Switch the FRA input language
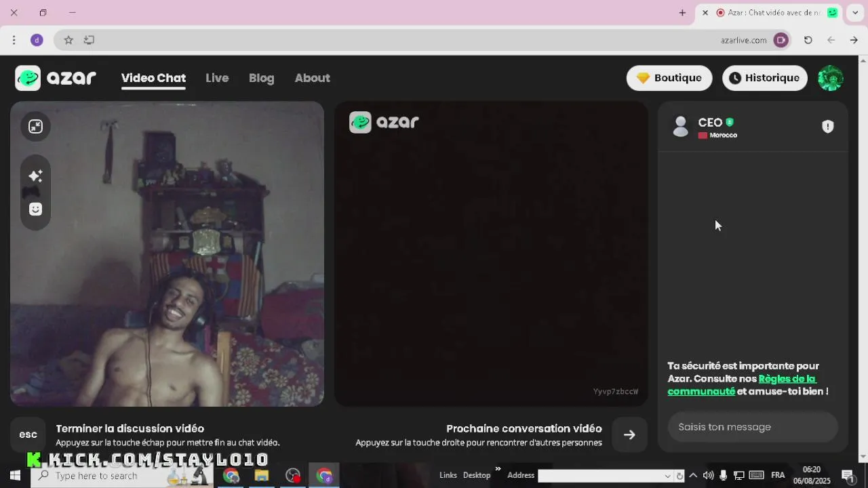868x488 pixels. tap(778, 475)
